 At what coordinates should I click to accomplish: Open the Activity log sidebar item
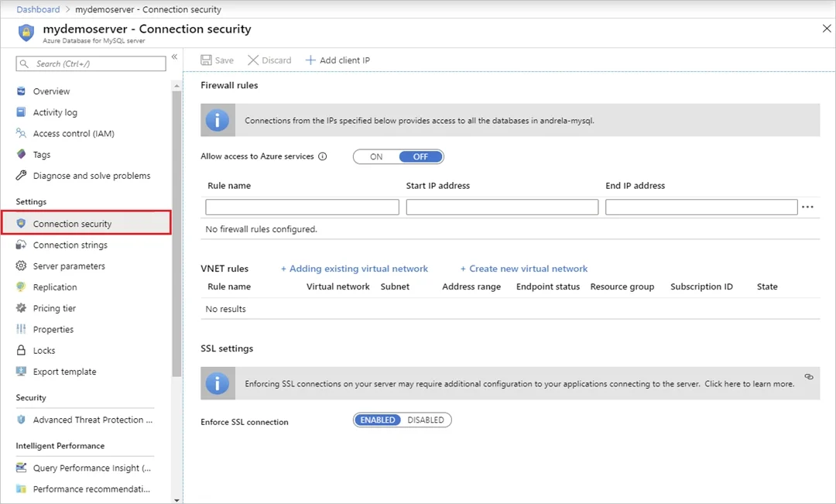[55, 112]
